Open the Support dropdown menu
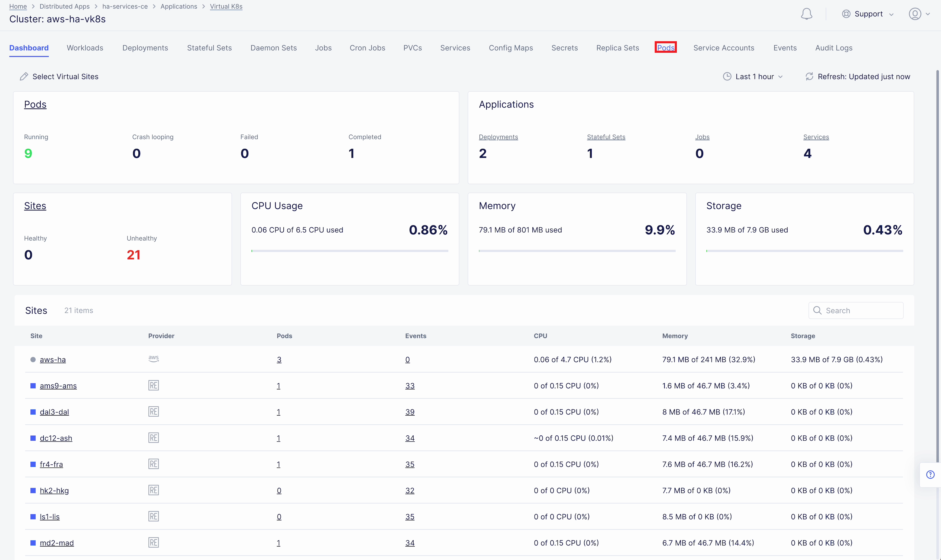The height and width of the screenshot is (560, 941). (x=868, y=14)
